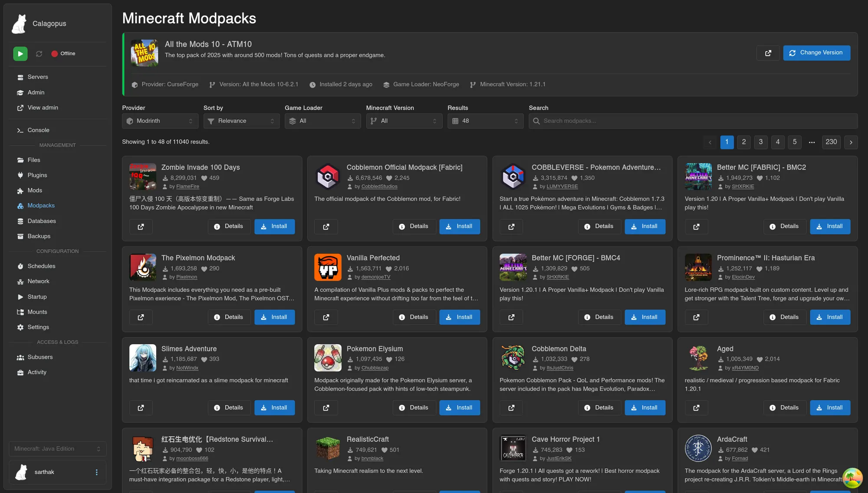Install Cobblemon Delta modpack
Viewport: 868px width, 493px height.
coord(645,408)
